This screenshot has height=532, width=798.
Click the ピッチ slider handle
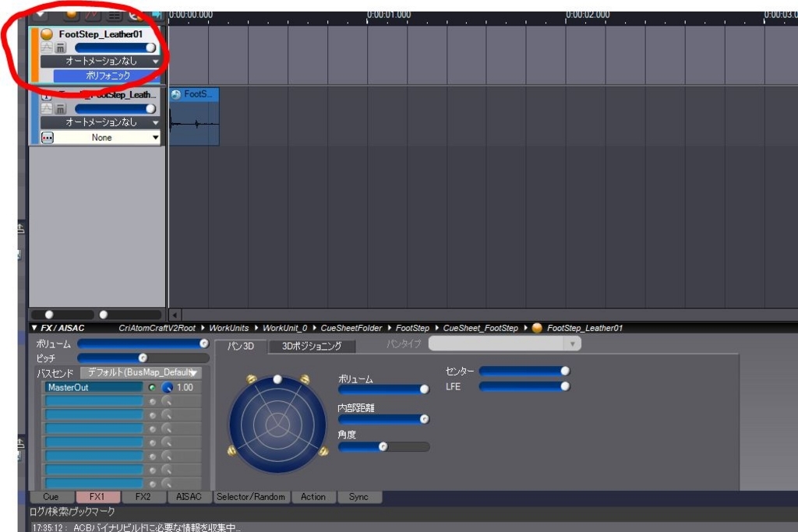(x=143, y=358)
